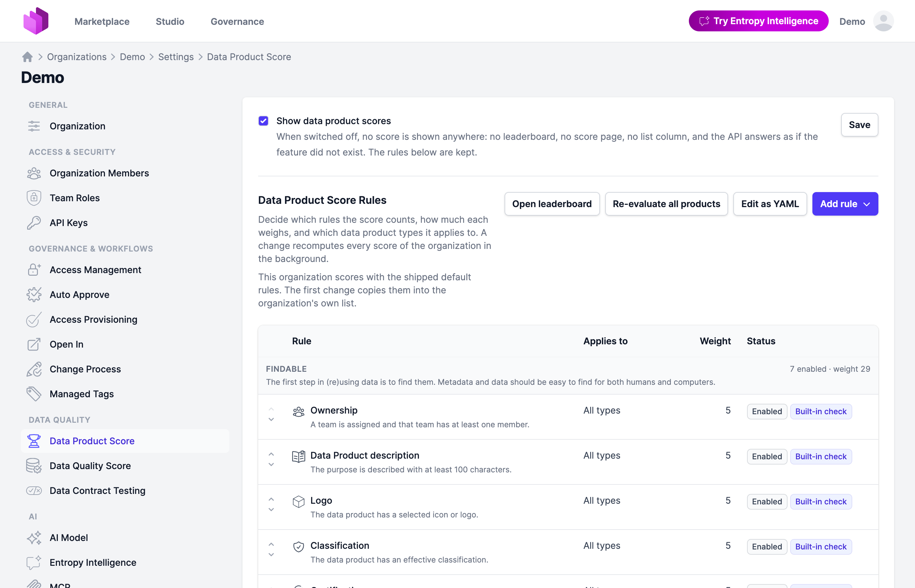The image size is (915, 588).
Task: Click the Logo rule's Built-in check badge
Action: tap(821, 502)
